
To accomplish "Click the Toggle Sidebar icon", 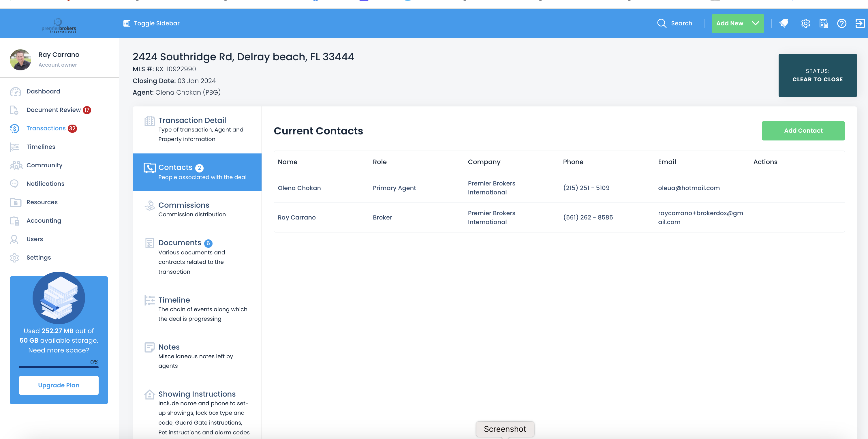I will pos(126,23).
